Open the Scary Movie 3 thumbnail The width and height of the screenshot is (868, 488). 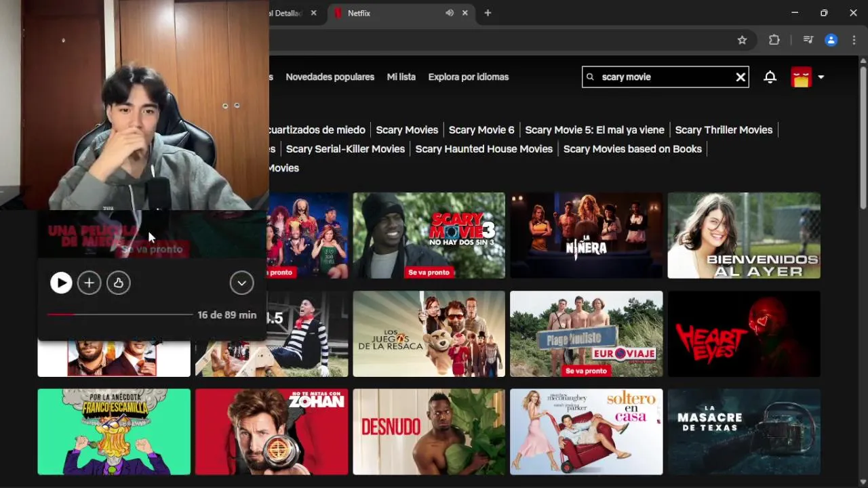click(429, 235)
